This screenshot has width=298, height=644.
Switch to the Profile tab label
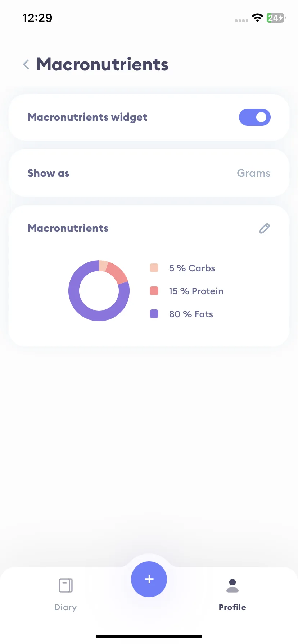tap(232, 607)
